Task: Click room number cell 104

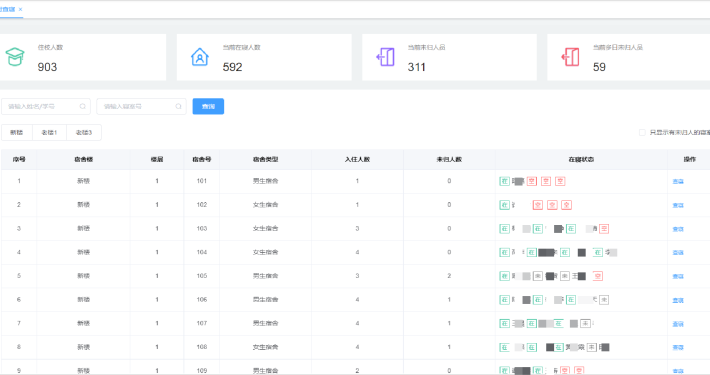Action: [x=202, y=252]
